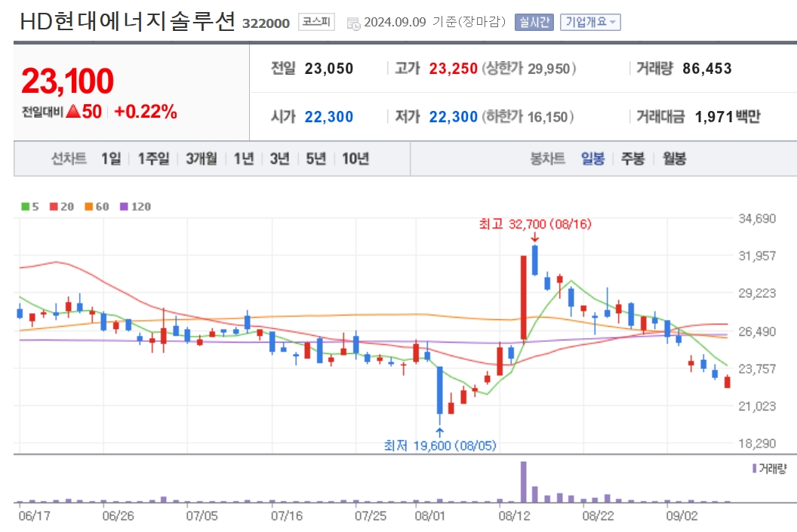Click the purple 120-day moving average swatch
This screenshot has height=532, width=797.
point(124,206)
